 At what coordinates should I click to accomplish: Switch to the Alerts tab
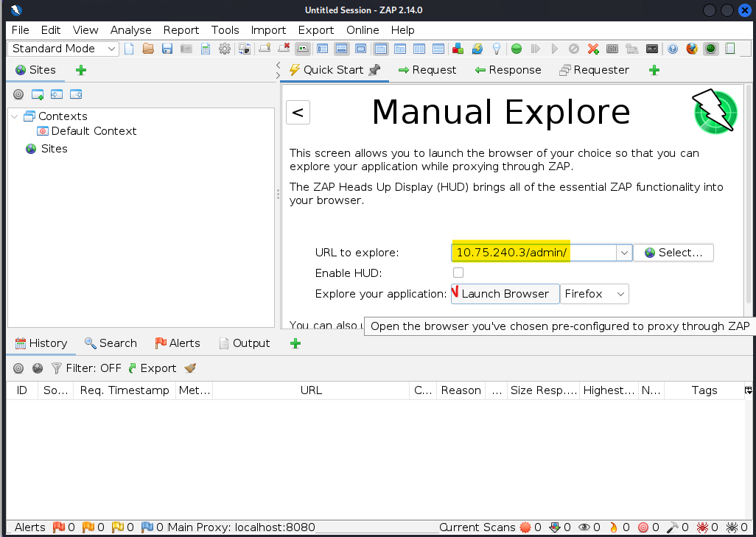pyautogui.click(x=177, y=343)
